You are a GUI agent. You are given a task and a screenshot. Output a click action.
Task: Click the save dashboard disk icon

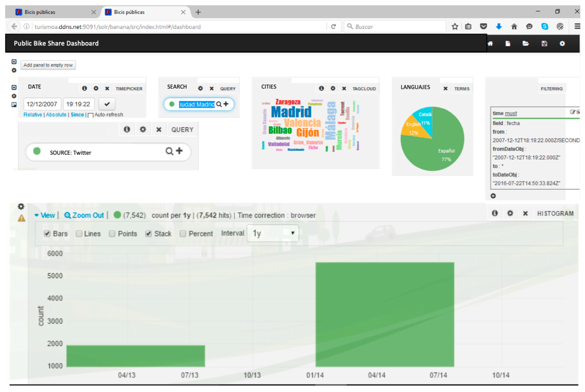coord(544,44)
